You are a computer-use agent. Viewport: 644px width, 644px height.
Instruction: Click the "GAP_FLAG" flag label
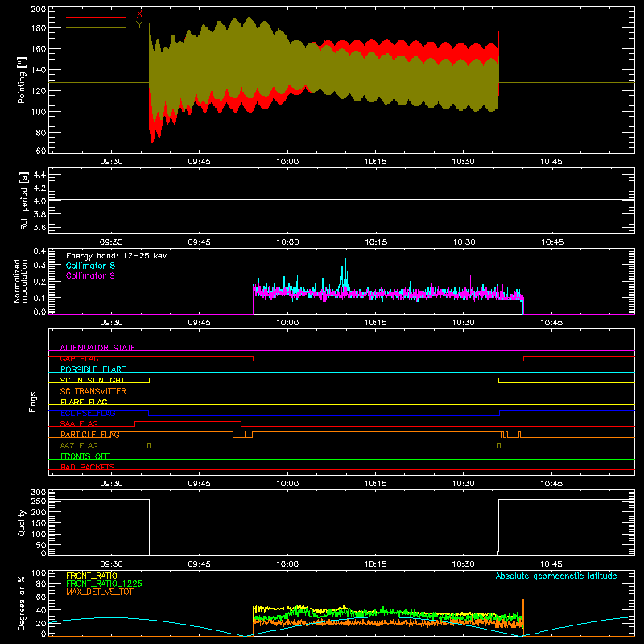[x=79, y=358]
